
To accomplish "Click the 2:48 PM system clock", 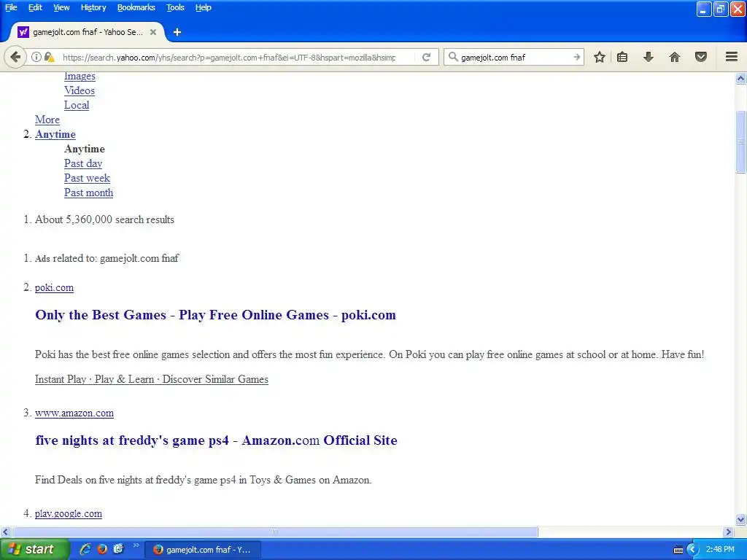I will [720, 549].
